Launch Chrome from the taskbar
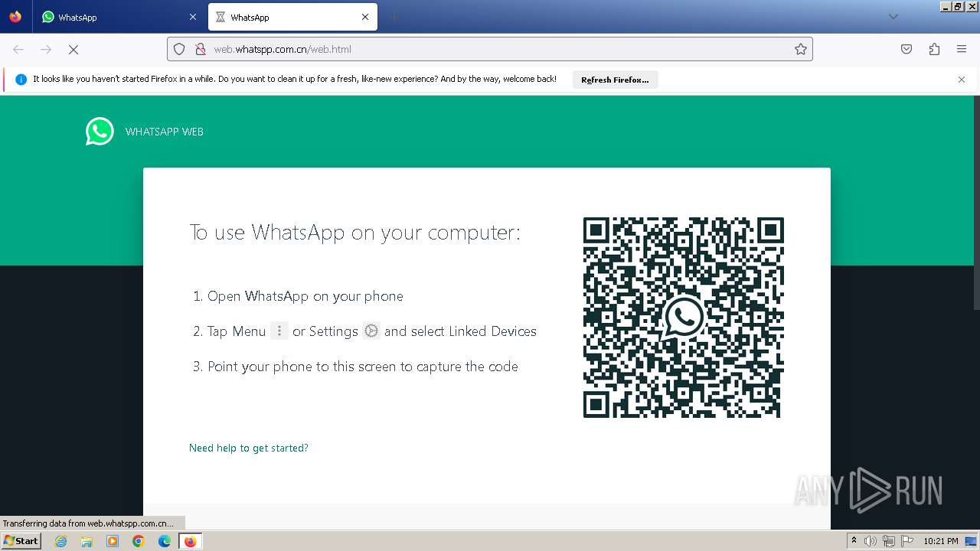Screen dimensions: 980x551 pyautogui.click(x=139, y=541)
